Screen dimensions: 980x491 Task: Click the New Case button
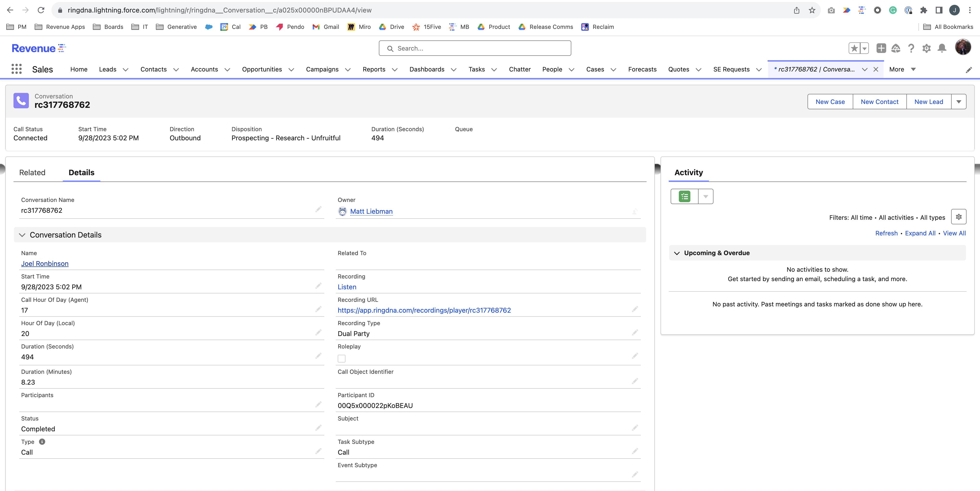click(830, 102)
